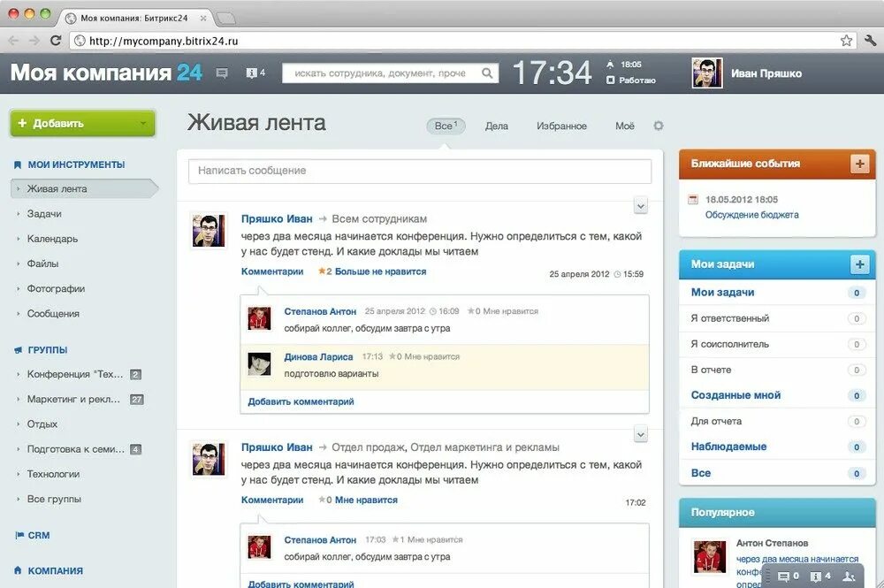Open Созданные мной tasks link
The width and height of the screenshot is (884, 588).
[x=735, y=395]
